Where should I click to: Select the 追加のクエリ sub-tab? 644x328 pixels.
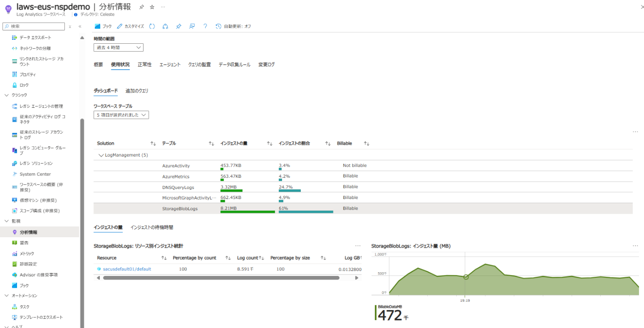click(137, 91)
